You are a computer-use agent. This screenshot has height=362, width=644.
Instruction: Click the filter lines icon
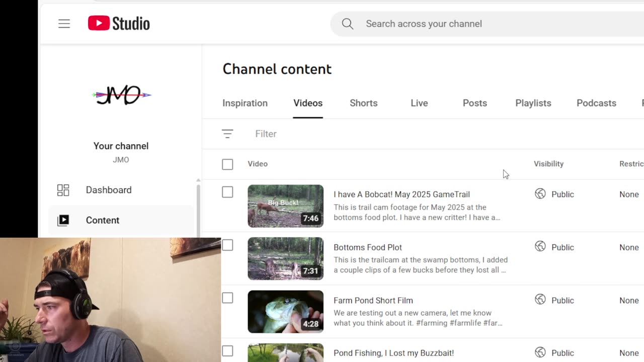click(x=227, y=134)
